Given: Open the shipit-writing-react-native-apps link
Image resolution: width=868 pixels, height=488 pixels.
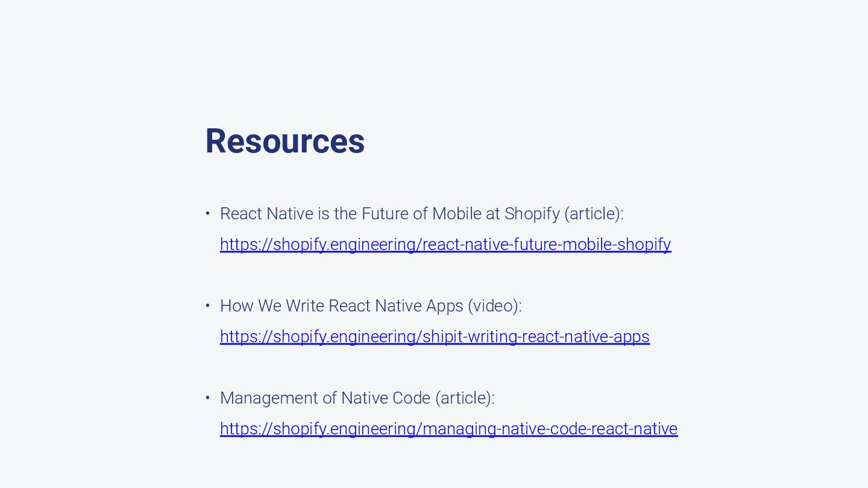Looking at the screenshot, I should click(x=435, y=336).
